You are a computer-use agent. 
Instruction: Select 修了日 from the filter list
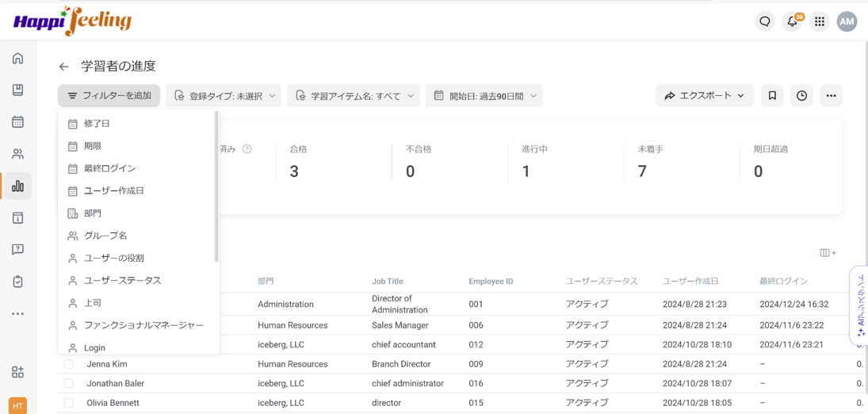97,124
